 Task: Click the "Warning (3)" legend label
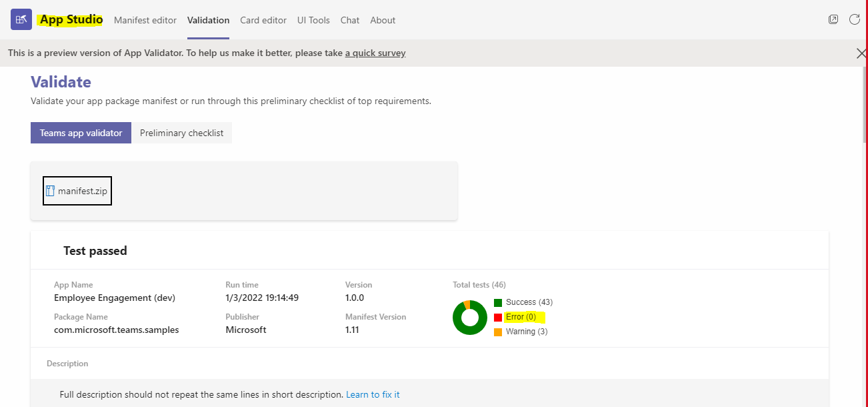[527, 332]
